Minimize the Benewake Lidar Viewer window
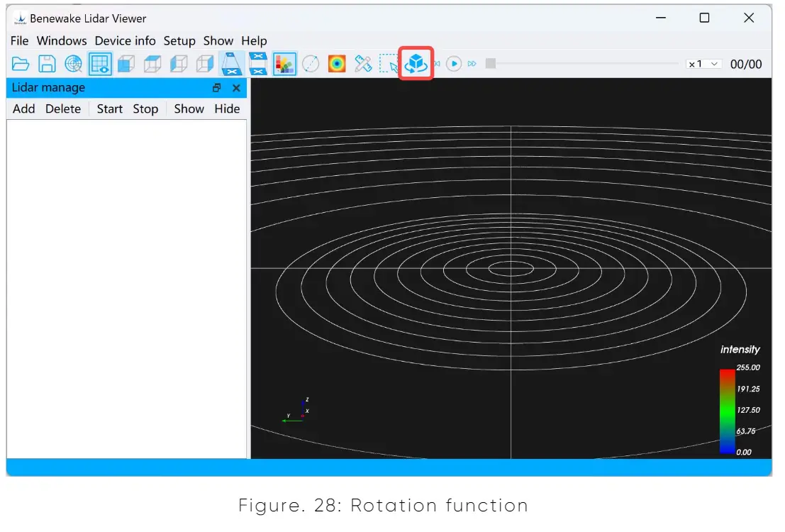 coord(661,18)
